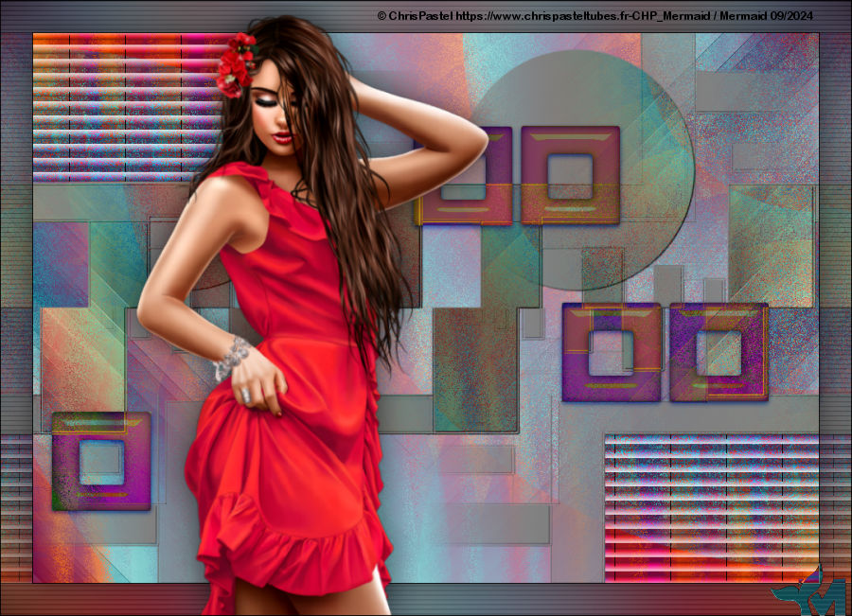852x616 pixels.
Task: Select the striped blinds panel at top left
Action: 123,106
